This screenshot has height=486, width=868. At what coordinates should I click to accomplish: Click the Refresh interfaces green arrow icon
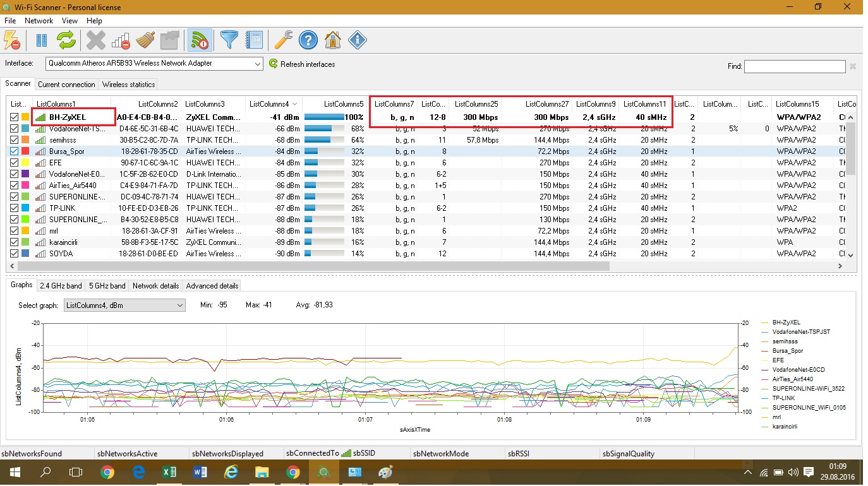tap(274, 64)
